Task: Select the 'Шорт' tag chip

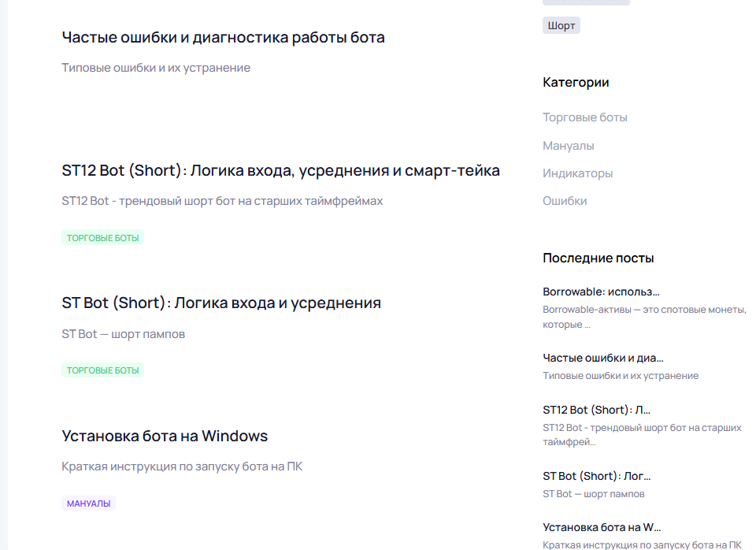Action: coord(561,25)
